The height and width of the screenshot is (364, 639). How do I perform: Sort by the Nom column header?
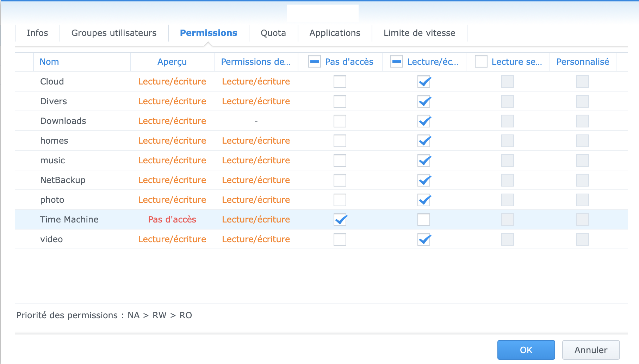[49, 62]
